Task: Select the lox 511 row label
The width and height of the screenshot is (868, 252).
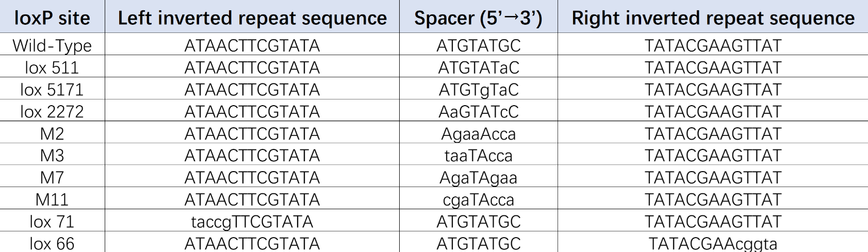Action: pyautogui.click(x=52, y=68)
